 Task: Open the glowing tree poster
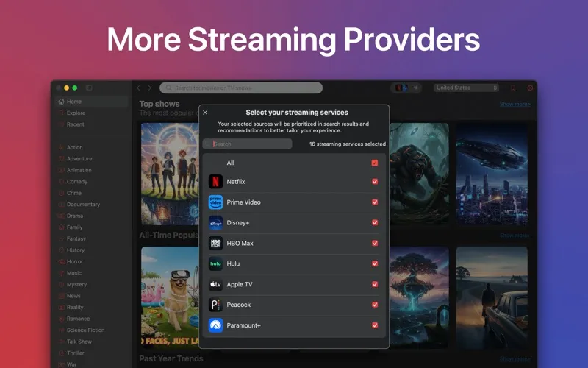(x=419, y=297)
